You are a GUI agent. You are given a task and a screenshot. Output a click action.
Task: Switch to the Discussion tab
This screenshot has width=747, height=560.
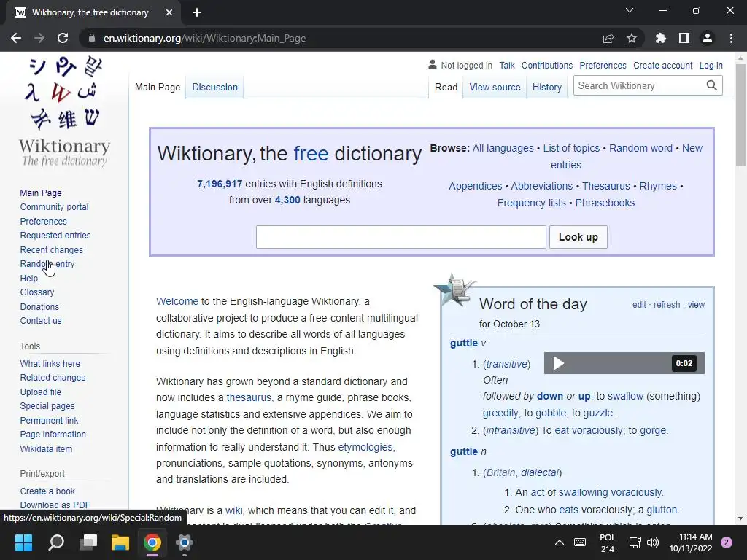(x=215, y=87)
